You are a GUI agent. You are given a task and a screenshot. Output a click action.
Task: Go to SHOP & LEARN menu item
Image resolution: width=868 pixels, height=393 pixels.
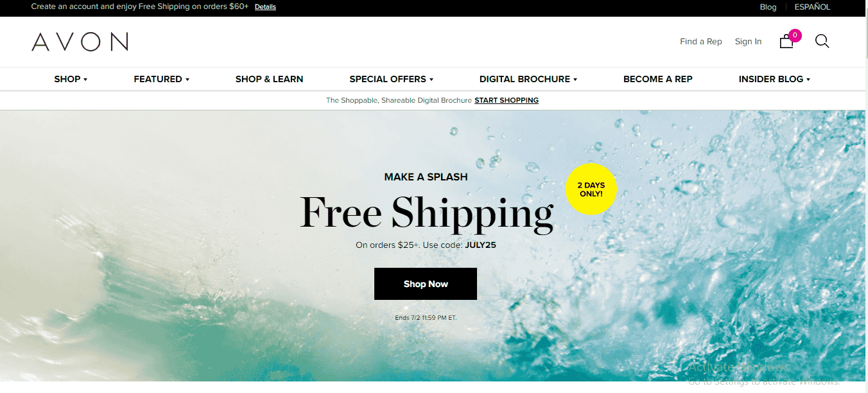[269, 79]
